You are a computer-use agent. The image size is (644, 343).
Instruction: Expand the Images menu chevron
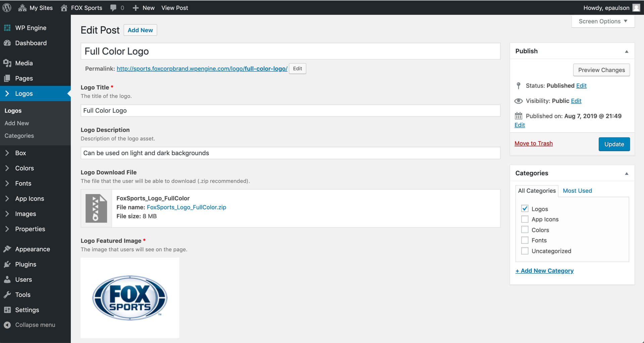click(7, 214)
